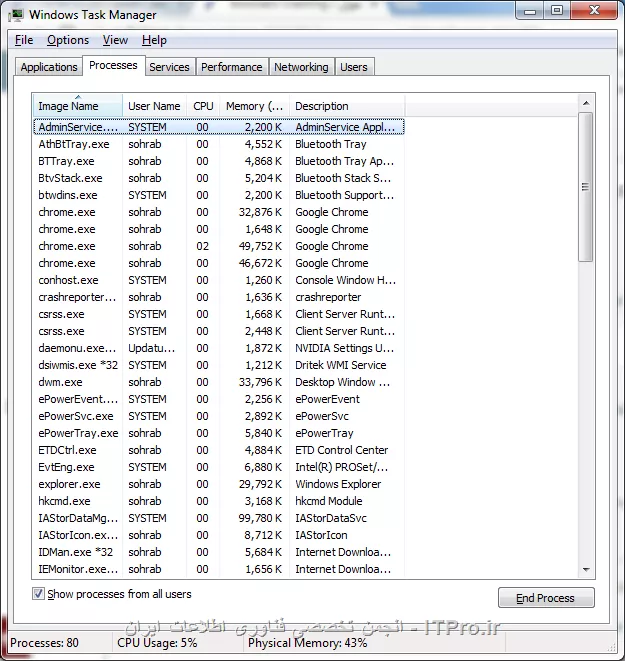This screenshot has width=625, height=661.
Task: Maximize the Task Manager window
Action: click(557, 10)
